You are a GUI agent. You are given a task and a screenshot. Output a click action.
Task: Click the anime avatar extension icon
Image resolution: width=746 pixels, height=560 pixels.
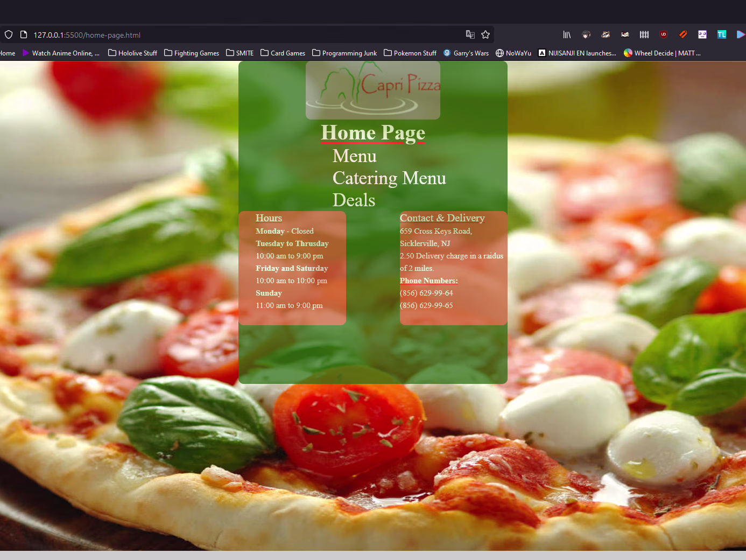click(x=586, y=34)
